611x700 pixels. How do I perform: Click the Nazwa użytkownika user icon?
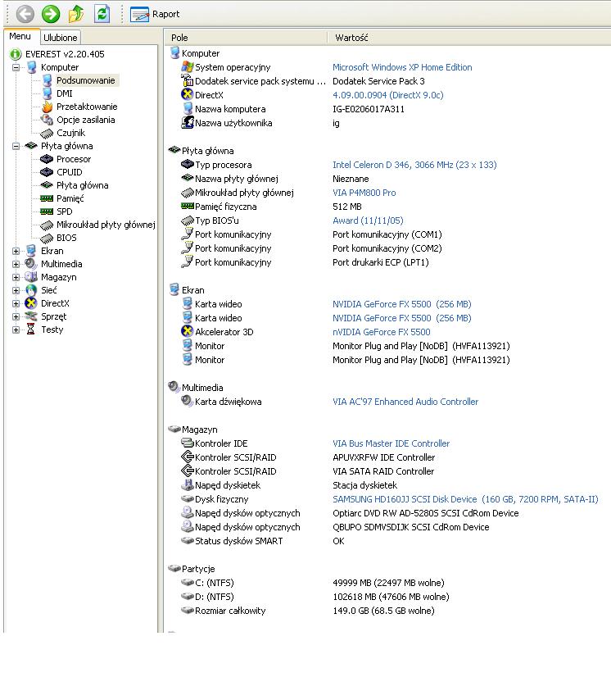click(x=188, y=123)
